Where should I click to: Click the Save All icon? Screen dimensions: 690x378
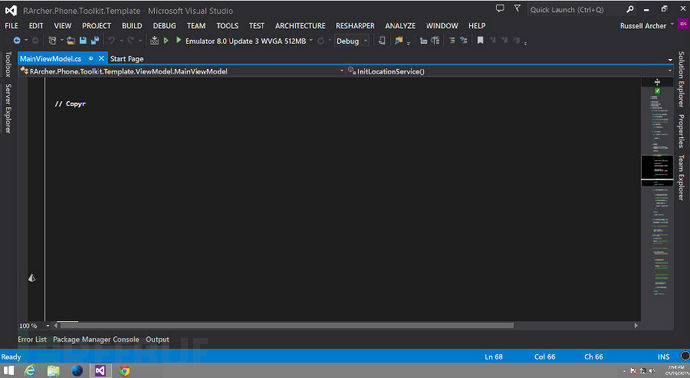pyautogui.click(x=95, y=40)
